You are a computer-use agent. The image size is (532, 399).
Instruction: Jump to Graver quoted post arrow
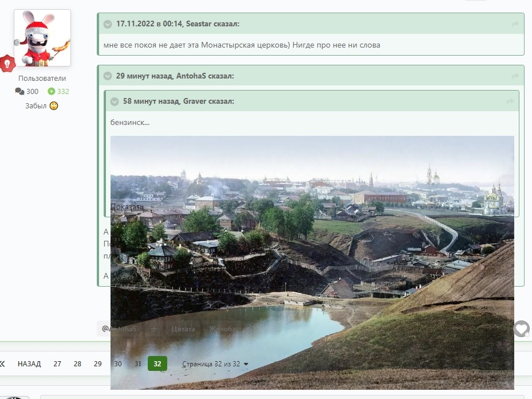(510, 101)
